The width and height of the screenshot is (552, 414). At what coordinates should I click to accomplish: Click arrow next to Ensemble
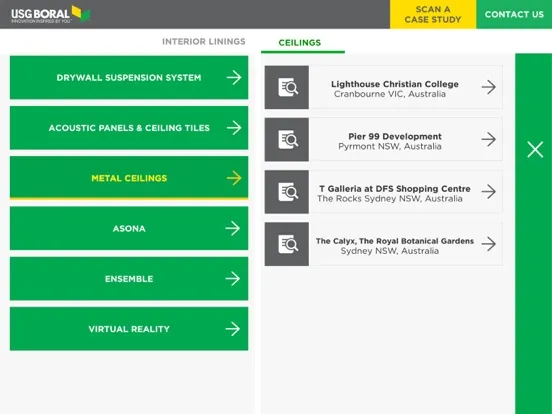(233, 279)
